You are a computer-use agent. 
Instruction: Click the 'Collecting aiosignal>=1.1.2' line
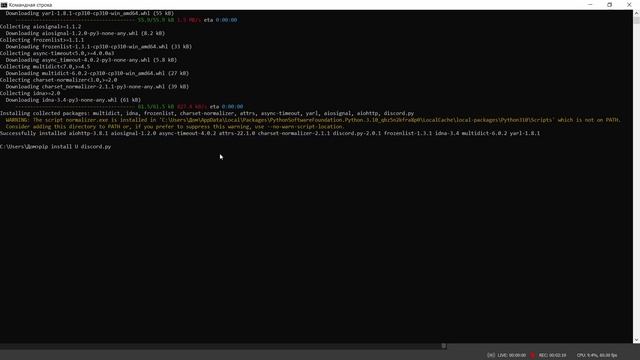coord(40,27)
